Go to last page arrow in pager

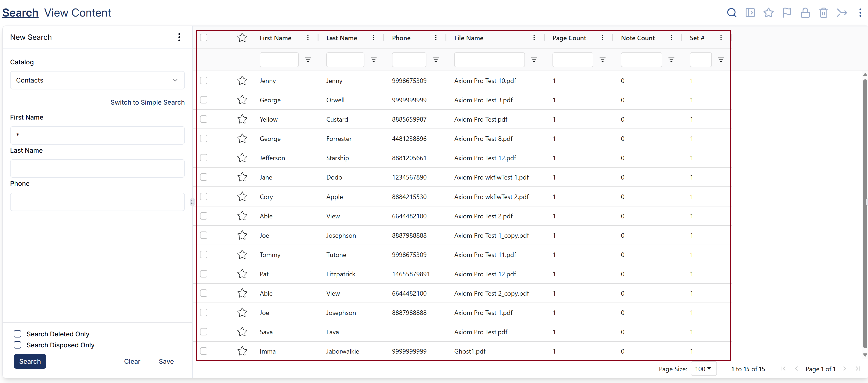coord(858,369)
